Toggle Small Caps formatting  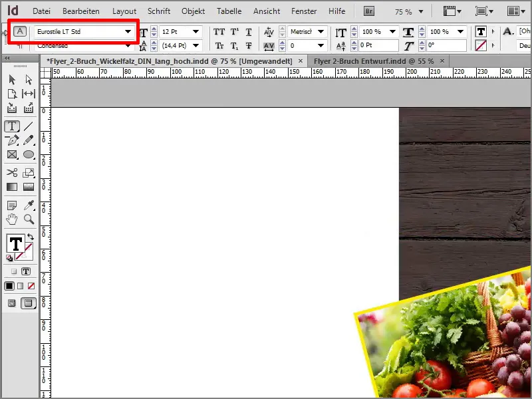click(x=219, y=45)
